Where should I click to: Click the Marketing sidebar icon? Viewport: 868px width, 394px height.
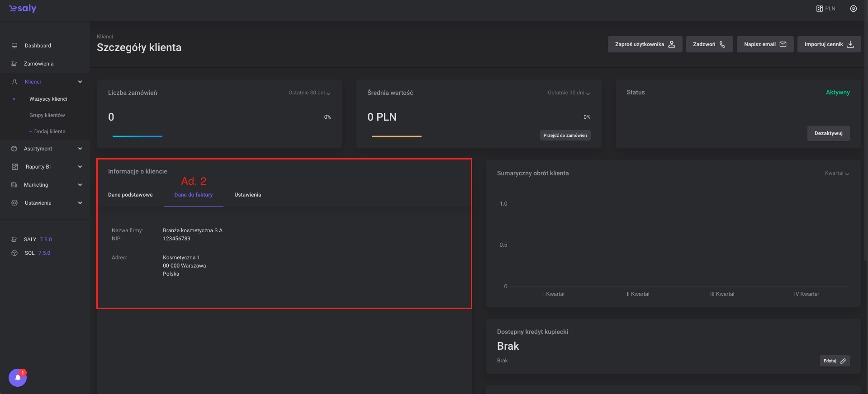coord(14,185)
